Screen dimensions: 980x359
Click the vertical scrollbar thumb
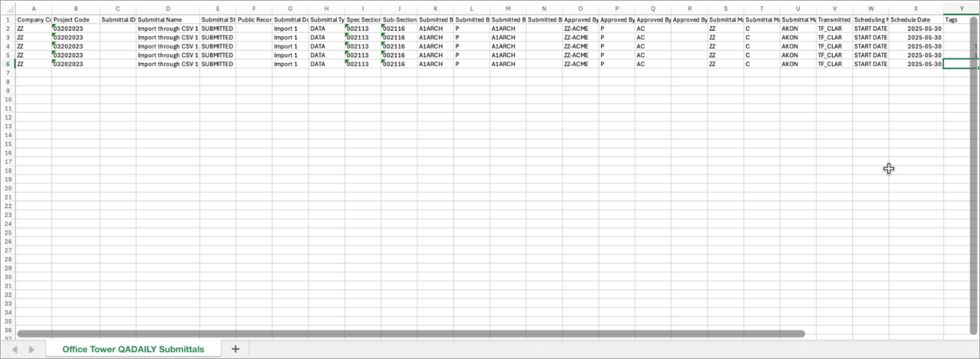point(974,174)
